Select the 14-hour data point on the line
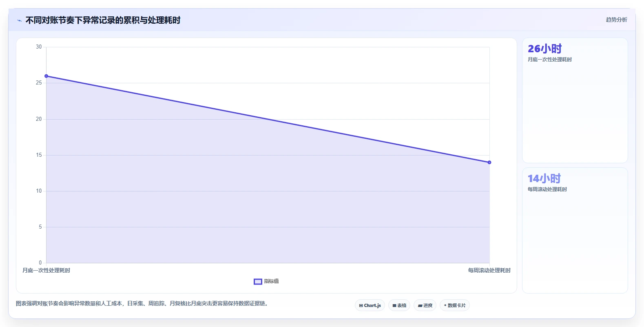644x327 pixels. click(489, 162)
